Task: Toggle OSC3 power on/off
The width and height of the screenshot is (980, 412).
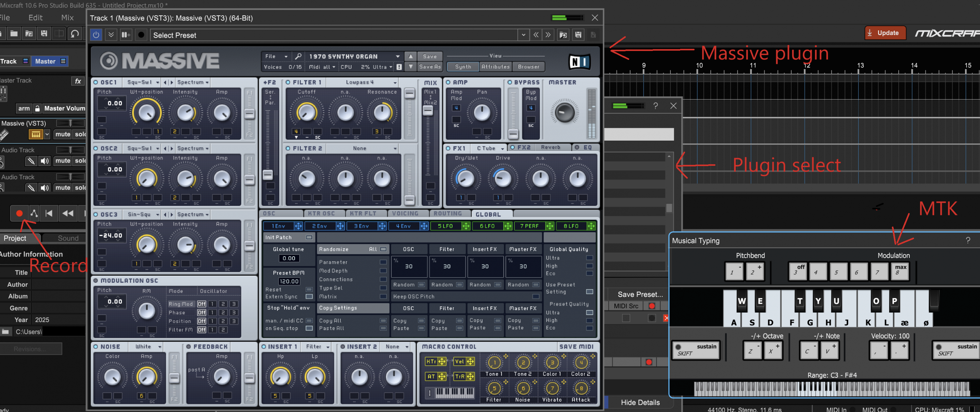Action: pyautogui.click(x=96, y=215)
